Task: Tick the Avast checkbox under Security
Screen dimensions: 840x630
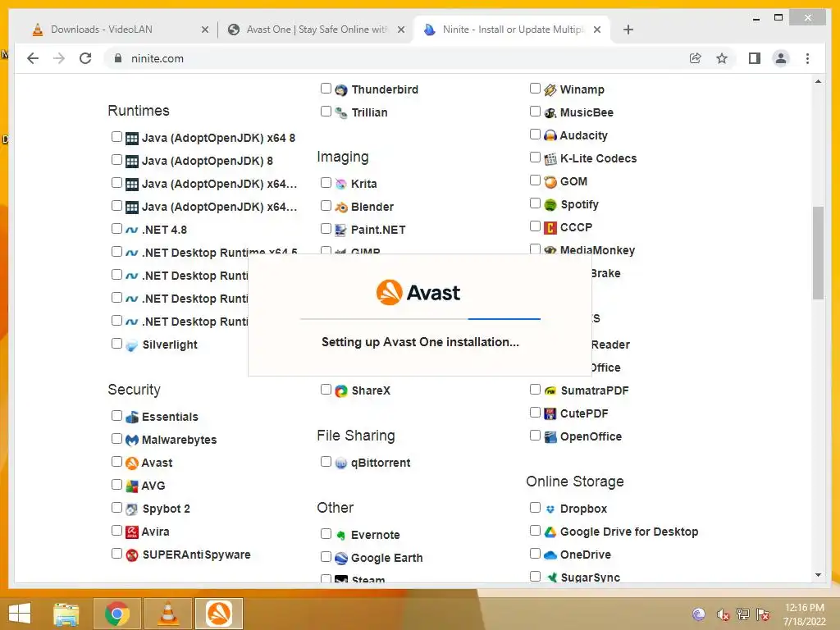Action: (116, 462)
